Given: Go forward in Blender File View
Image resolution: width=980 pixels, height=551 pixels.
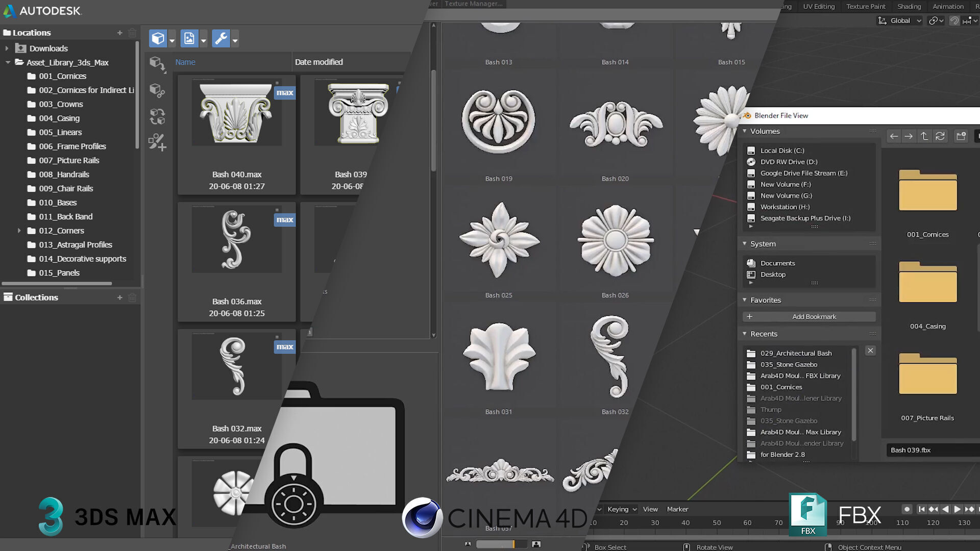Looking at the screenshot, I should (909, 136).
